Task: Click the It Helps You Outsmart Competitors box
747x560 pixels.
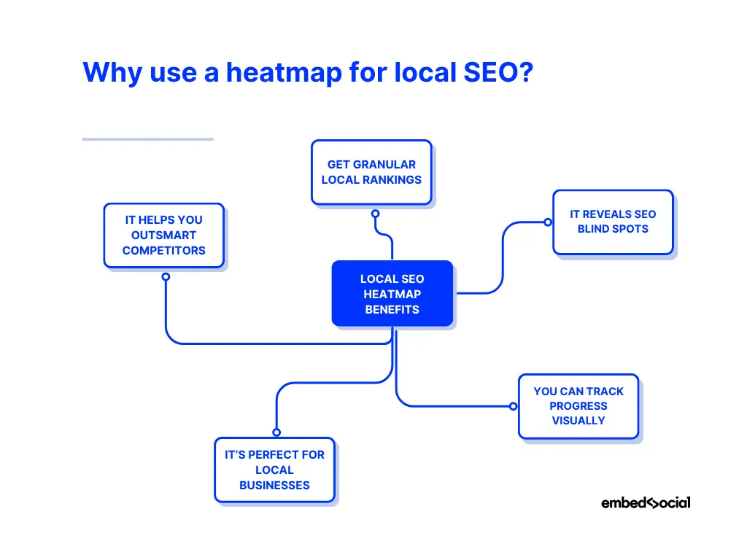Action: coord(163,235)
